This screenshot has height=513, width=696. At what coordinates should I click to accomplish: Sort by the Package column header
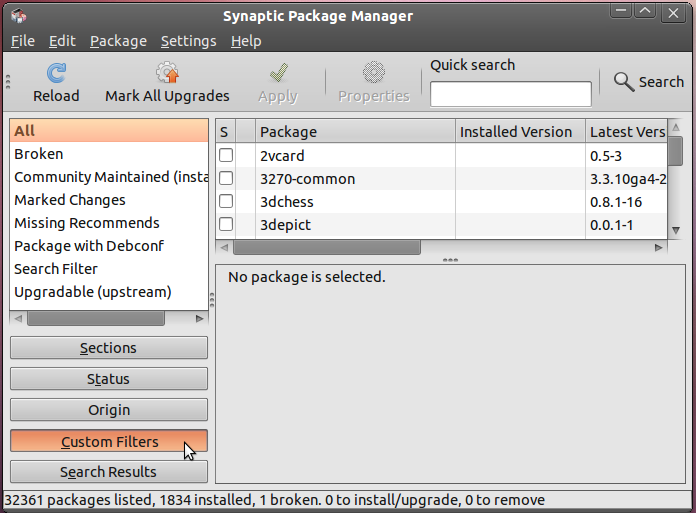tap(355, 132)
